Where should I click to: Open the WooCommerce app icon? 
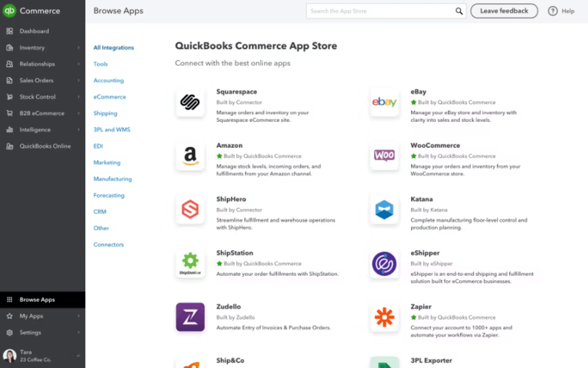(x=384, y=156)
